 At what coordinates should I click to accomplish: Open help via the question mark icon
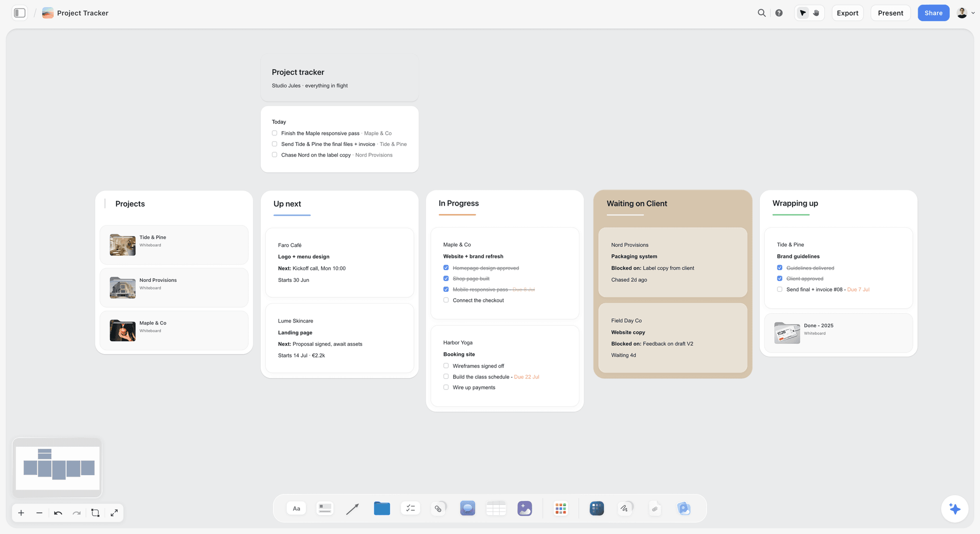coord(779,13)
